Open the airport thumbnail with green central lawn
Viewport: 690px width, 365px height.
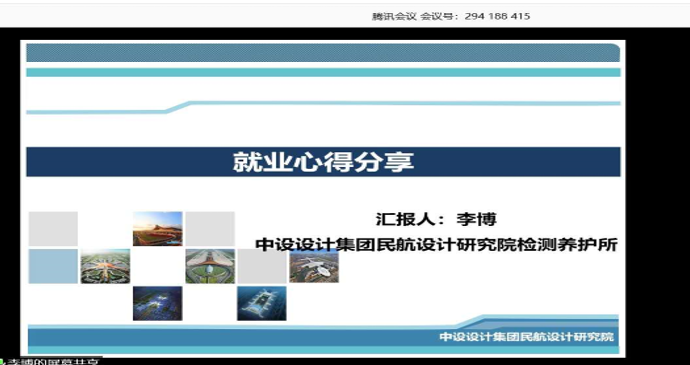coord(210,266)
